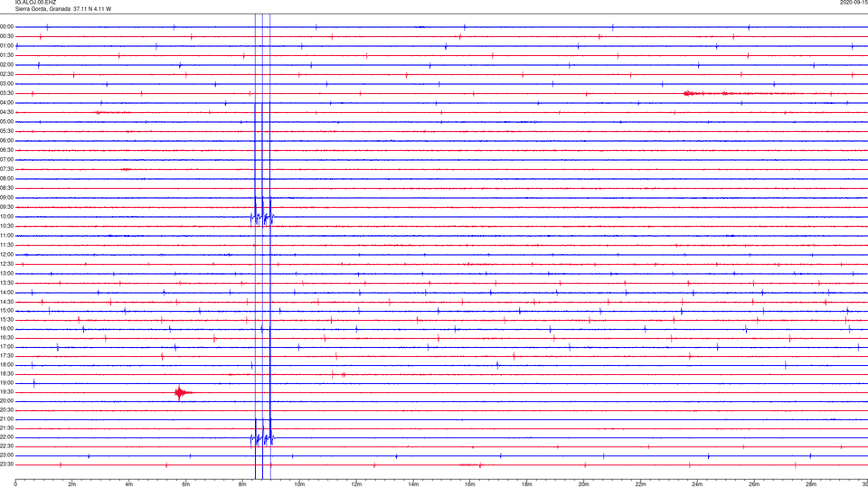Viewport: 868px width, 488px height.
Task: Click the 20:30 trace label
Action: tap(7, 410)
